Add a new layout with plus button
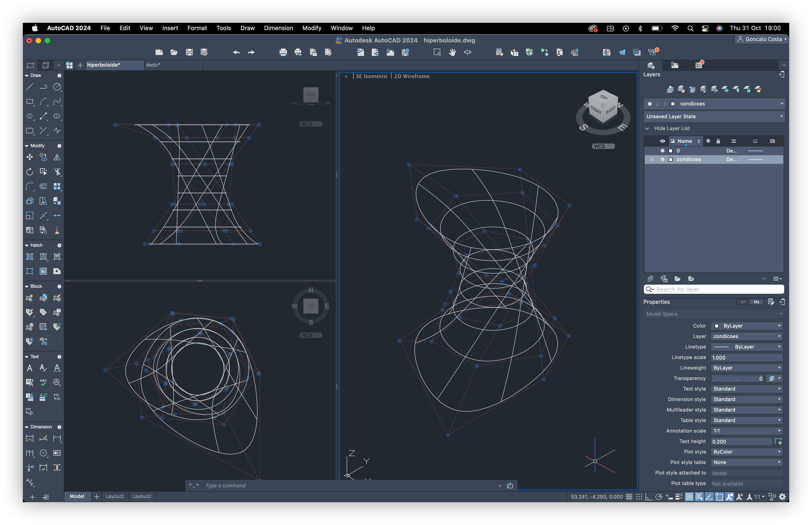812x525 pixels. pyautogui.click(x=97, y=497)
